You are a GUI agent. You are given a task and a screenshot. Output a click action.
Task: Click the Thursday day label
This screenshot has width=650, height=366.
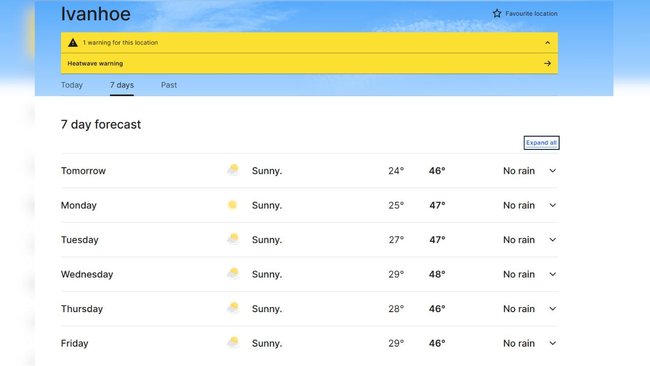click(82, 309)
